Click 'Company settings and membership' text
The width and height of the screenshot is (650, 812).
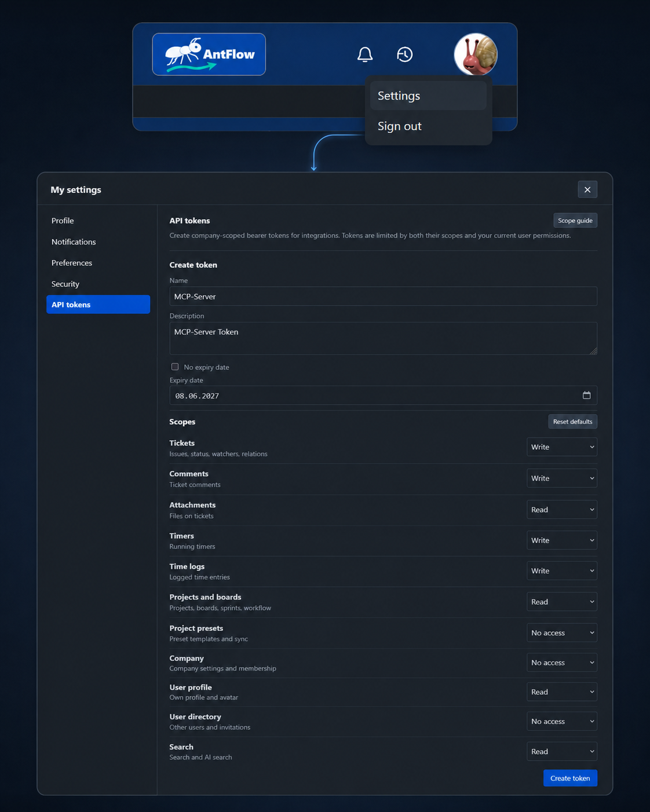pyautogui.click(x=222, y=668)
